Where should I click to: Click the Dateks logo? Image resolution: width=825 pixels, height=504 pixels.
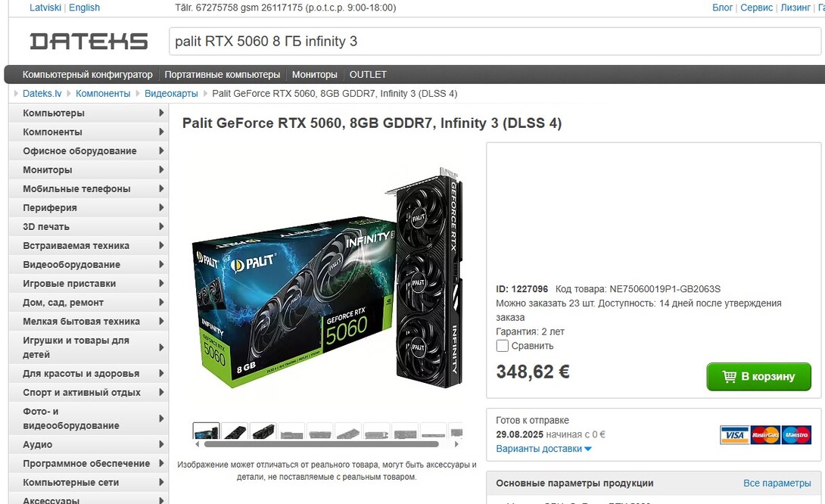(x=89, y=41)
